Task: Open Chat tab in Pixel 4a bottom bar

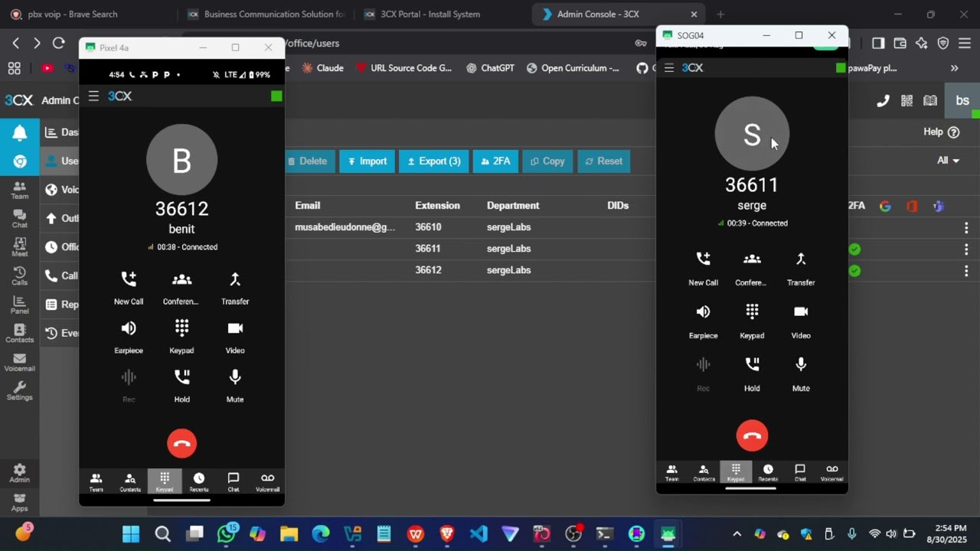Action: tap(234, 482)
